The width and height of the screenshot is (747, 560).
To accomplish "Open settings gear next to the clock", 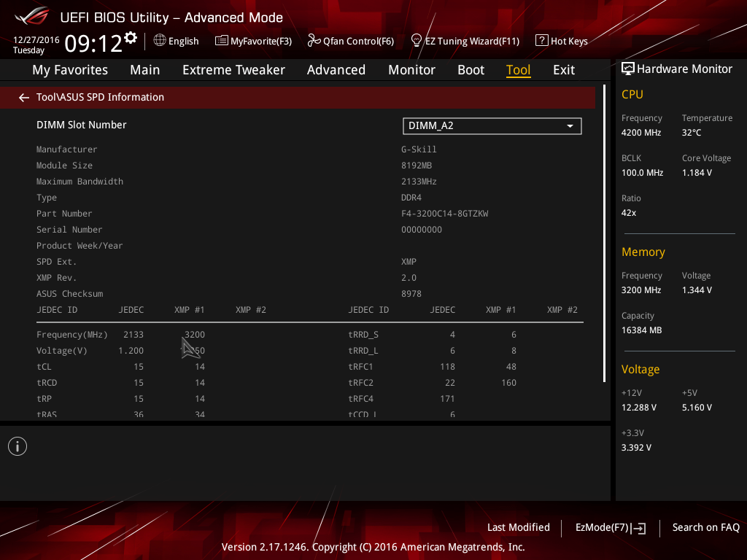I will (131, 38).
